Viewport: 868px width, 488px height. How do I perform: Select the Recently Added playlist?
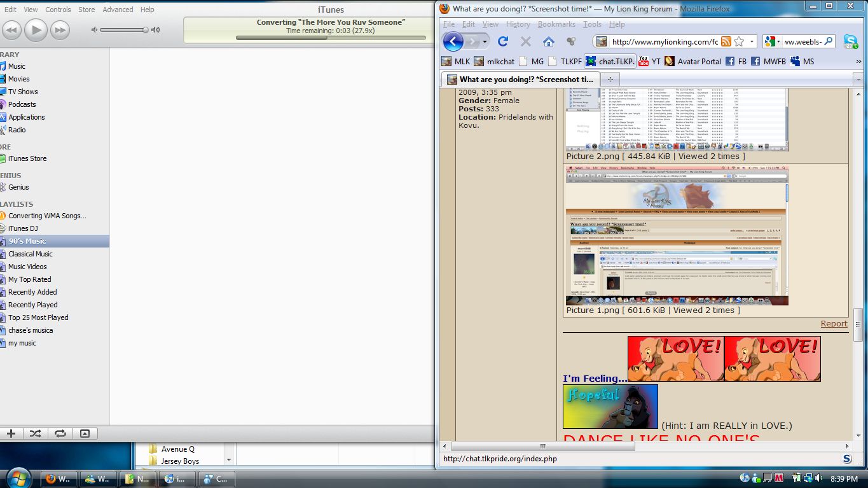pyautogui.click(x=32, y=292)
